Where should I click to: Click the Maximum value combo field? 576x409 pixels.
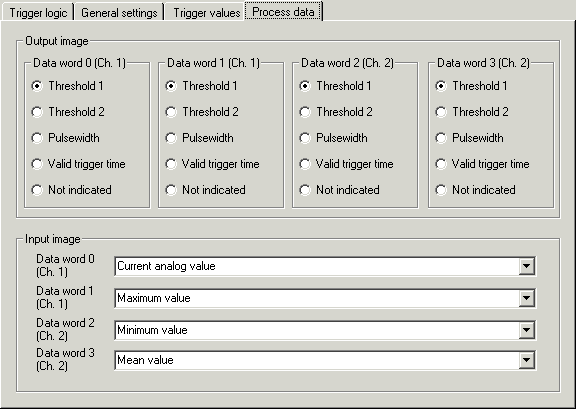(325, 298)
